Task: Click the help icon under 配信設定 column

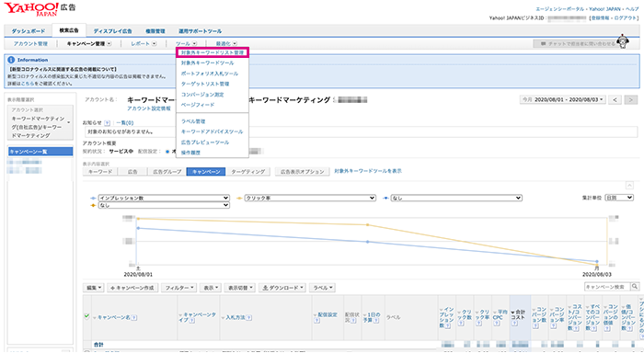Action: 316,321
